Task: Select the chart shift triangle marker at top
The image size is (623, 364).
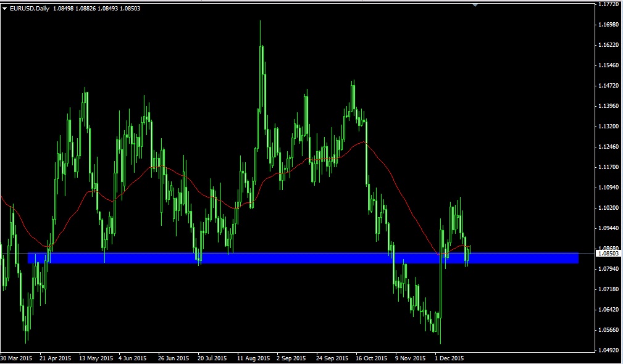Action: coord(475,5)
